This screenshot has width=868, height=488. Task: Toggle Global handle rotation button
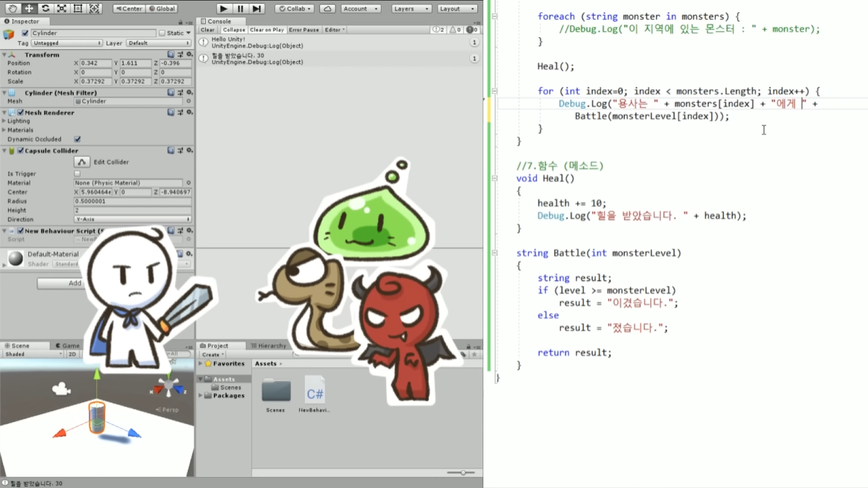pos(163,8)
